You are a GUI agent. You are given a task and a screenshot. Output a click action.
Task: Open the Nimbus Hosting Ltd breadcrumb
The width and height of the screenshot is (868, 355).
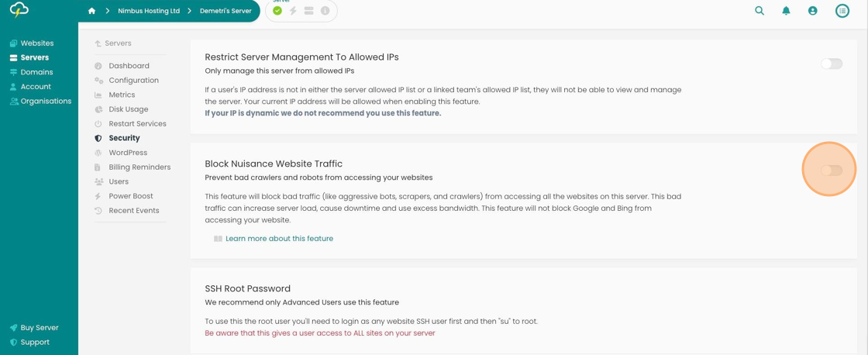click(x=148, y=11)
